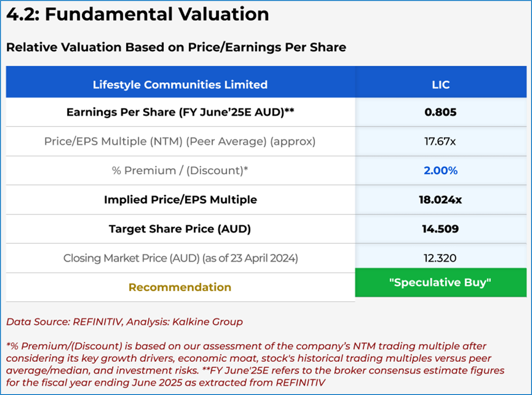Select the Implied Price/EPS Multiple label
This screenshot has width=532, height=395.
[180, 200]
